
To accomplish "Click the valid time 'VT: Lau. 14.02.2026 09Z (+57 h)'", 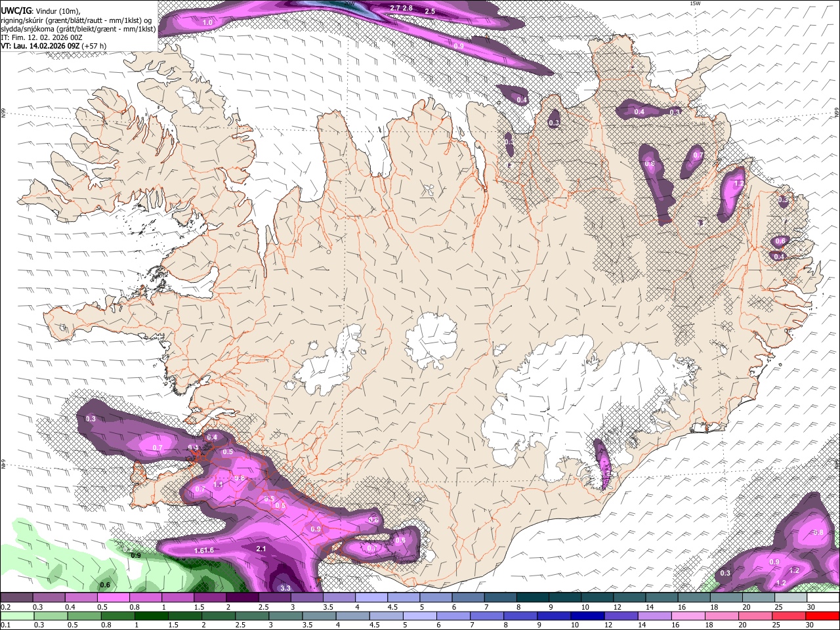I will tap(53, 47).
